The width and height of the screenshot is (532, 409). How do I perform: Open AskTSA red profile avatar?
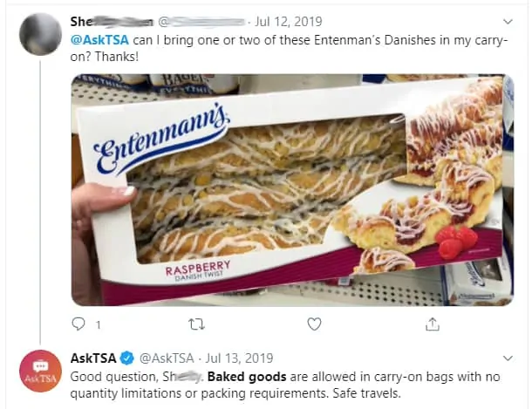[x=40, y=371]
